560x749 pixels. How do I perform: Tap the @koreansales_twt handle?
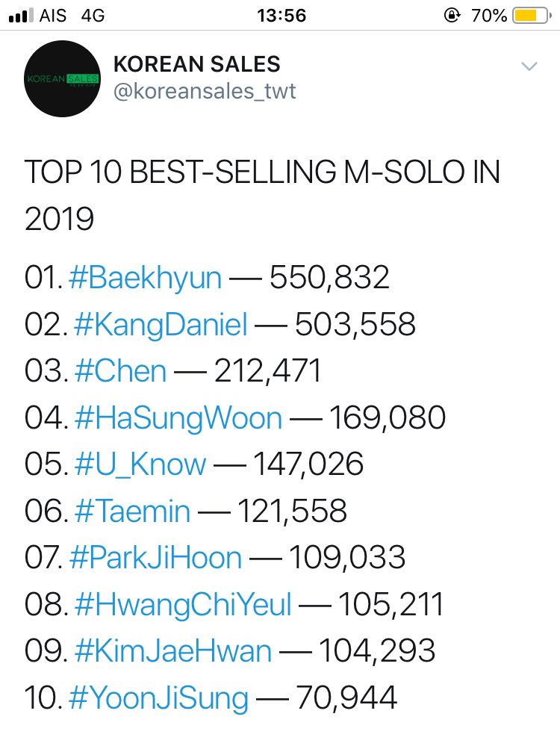[x=205, y=91]
